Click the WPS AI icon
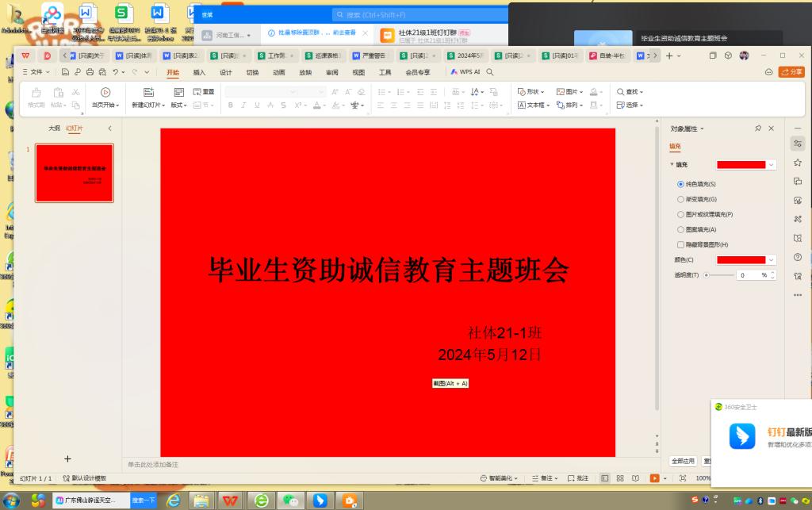The image size is (812, 510). pyautogui.click(x=465, y=72)
